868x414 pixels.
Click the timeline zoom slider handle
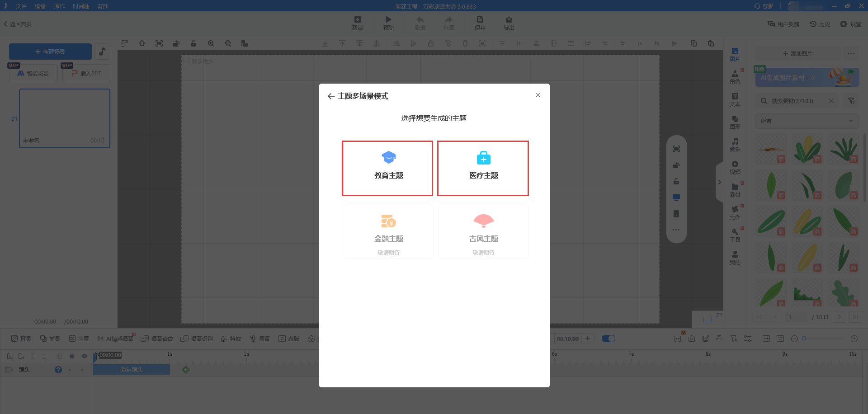804,339
